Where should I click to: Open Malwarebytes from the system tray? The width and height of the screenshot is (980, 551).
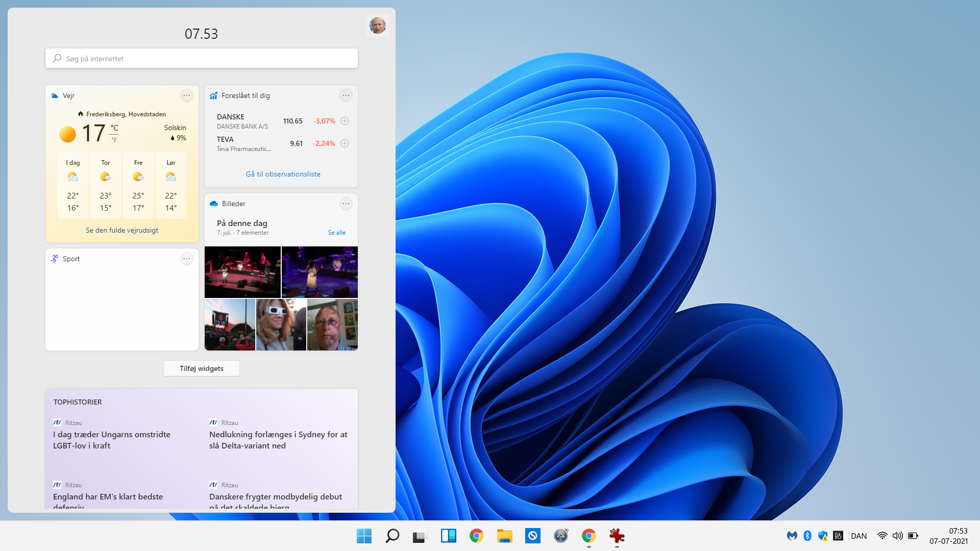(x=792, y=536)
